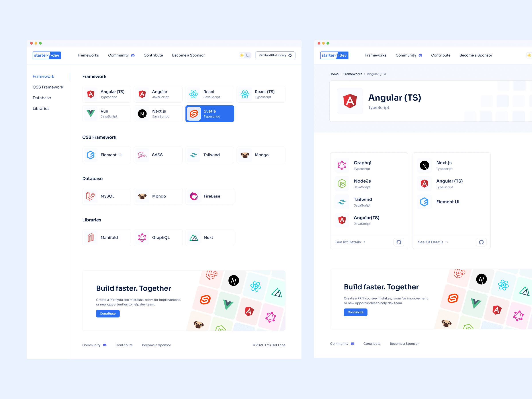Select the Tailwind CSS framework icon
The image size is (532, 399).
(194, 155)
